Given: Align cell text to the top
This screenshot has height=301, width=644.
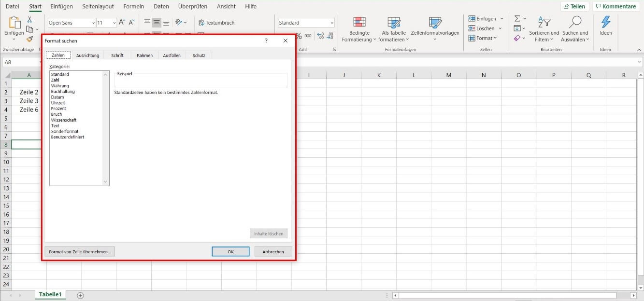Looking at the screenshot, I should click(x=147, y=23).
